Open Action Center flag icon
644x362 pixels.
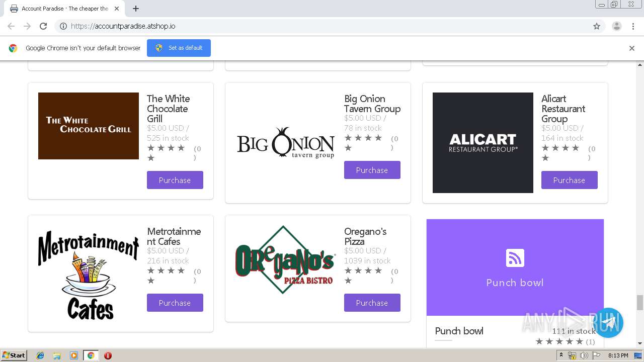coord(595,355)
